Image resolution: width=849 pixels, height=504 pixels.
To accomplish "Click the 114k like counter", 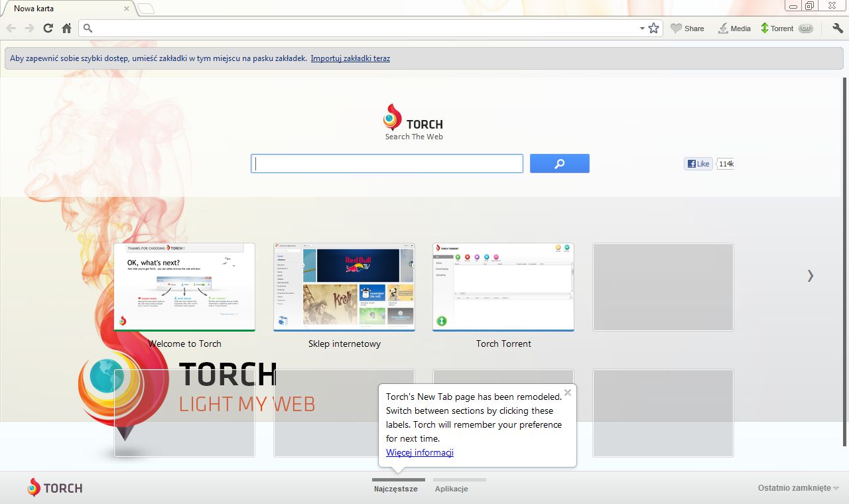I will (726, 164).
